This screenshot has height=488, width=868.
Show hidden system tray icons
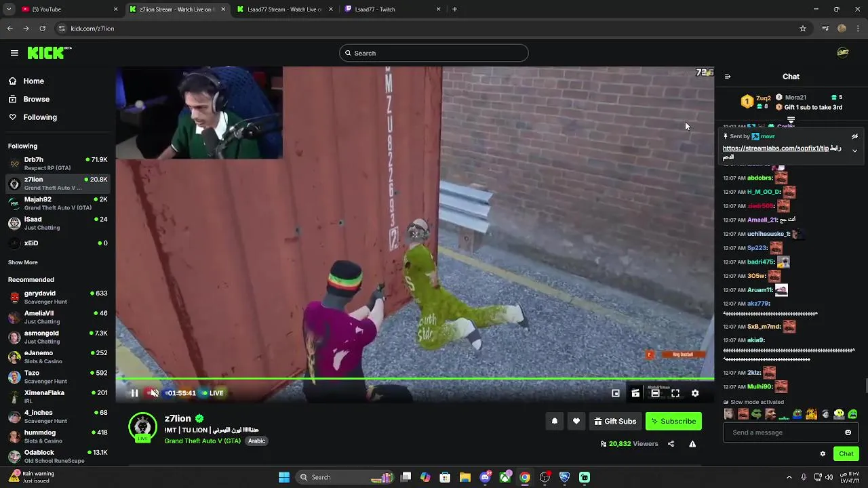point(789,477)
